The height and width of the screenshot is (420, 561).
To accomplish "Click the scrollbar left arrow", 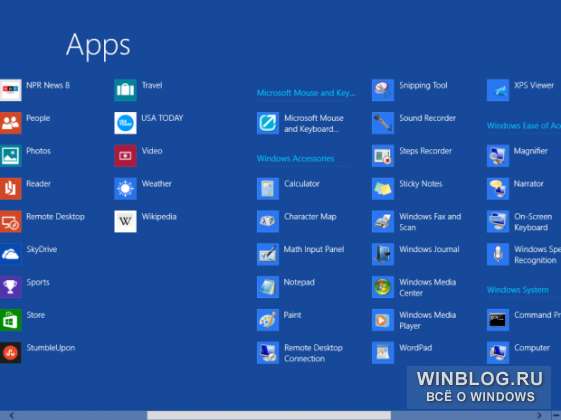I will point(12,415).
